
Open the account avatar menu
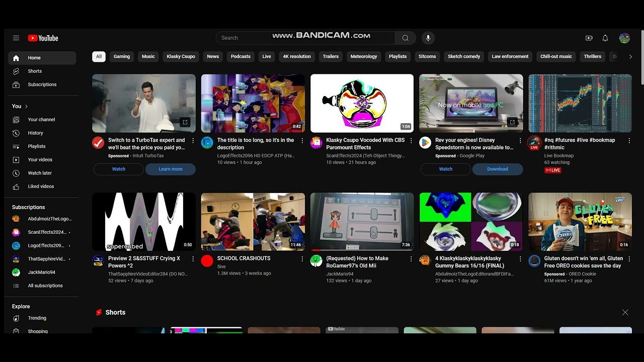(x=624, y=38)
